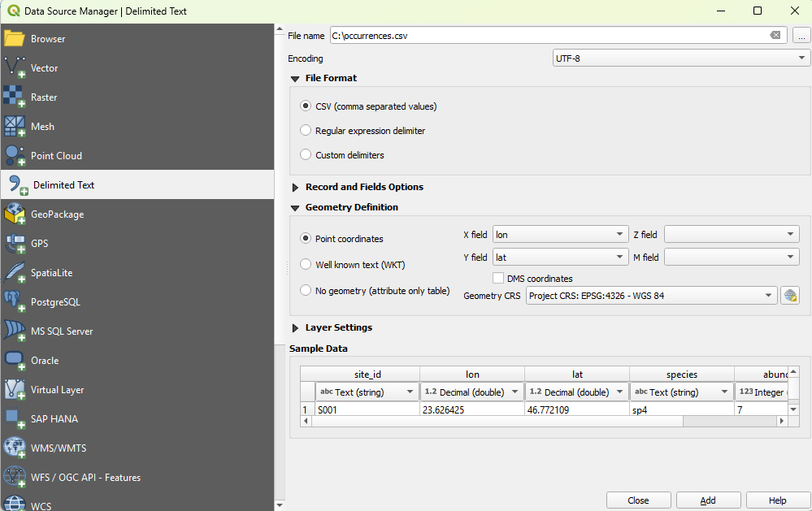Choose CSV (comma separated values) format
This screenshot has height=511, width=812.
pyautogui.click(x=306, y=106)
